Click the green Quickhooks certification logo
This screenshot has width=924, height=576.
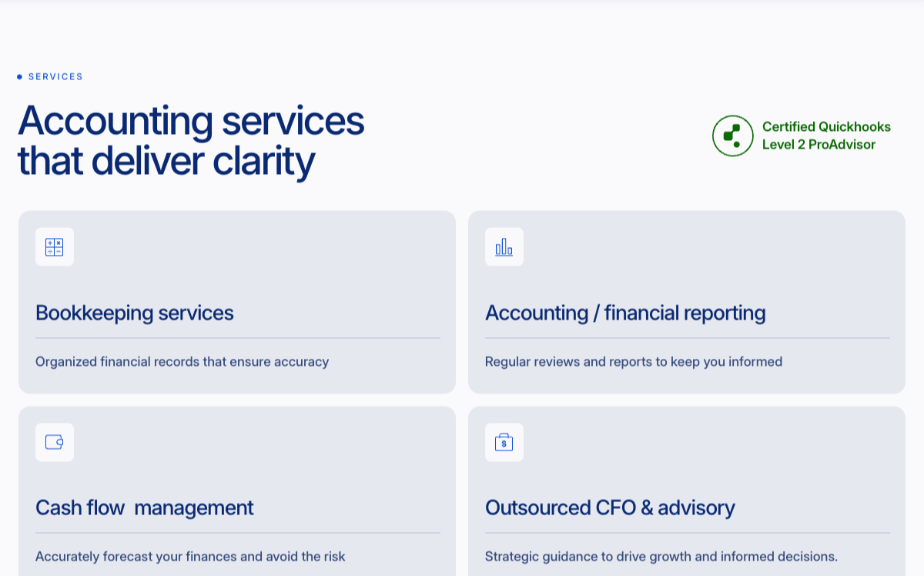[x=732, y=136]
